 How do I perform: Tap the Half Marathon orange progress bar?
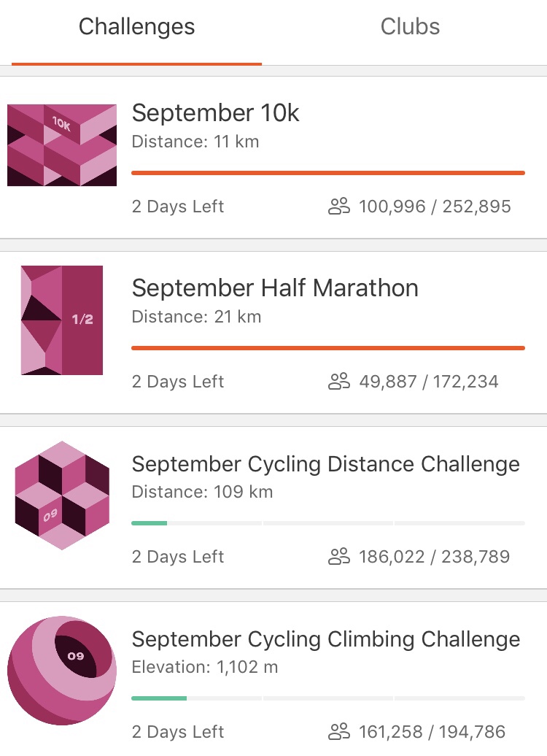pos(327,348)
